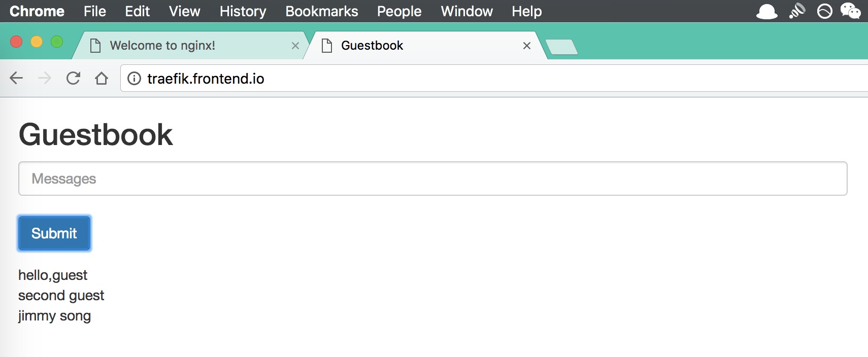Click the forward navigation arrow
Viewport: 868px width, 357px height.
(45, 78)
